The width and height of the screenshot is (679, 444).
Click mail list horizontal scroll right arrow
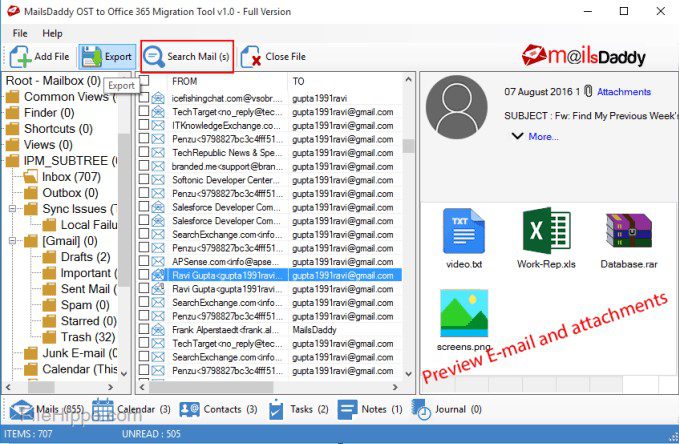click(x=395, y=387)
